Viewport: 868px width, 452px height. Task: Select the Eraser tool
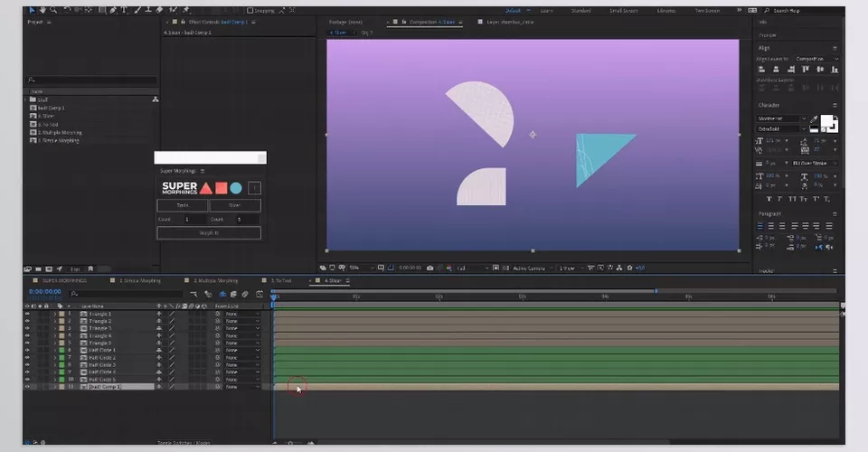click(x=159, y=10)
